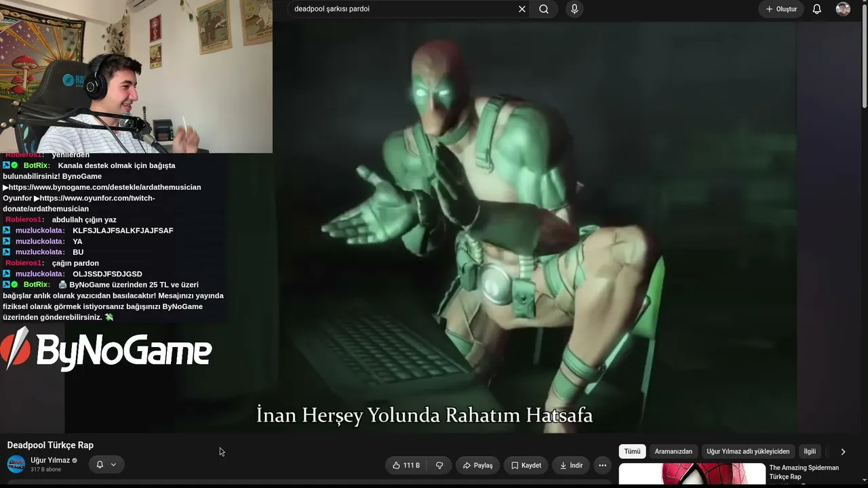Open The Amazing Spiderman Türkçe Rap title
The image size is (868, 488).
pyautogui.click(x=804, y=472)
